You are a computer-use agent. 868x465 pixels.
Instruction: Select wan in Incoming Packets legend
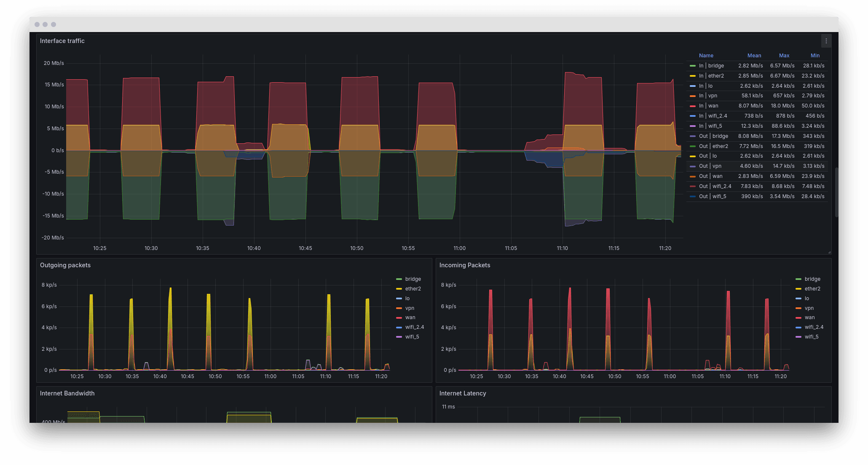(x=809, y=317)
